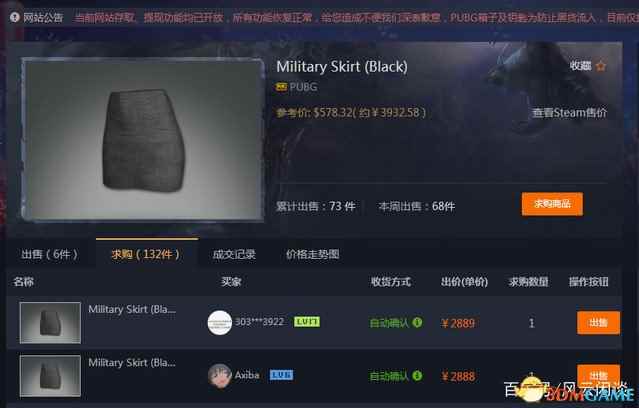639x408 pixels.
Task: Select the 求购 (132件) tab
Action: 146,254
